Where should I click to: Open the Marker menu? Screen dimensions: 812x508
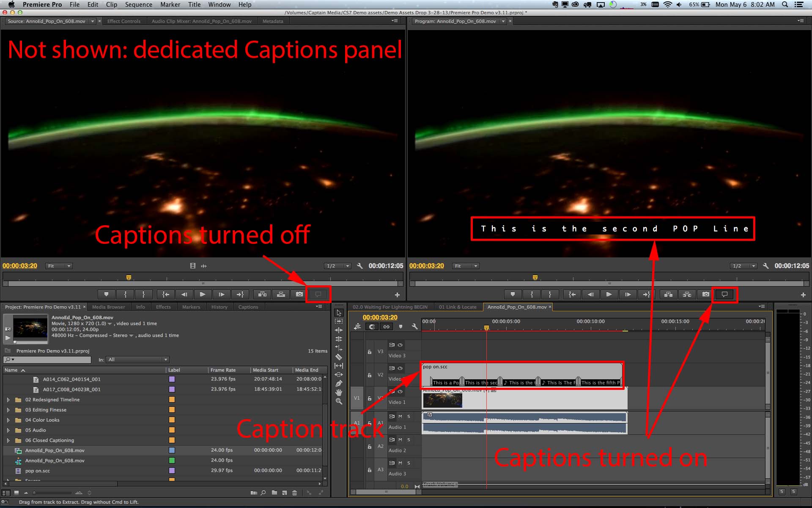click(x=170, y=5)
